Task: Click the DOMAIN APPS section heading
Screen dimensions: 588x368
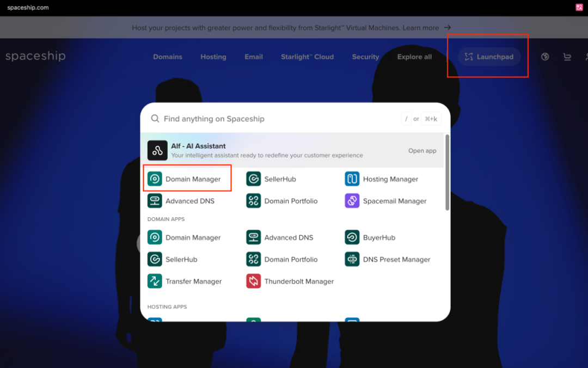Action: [x=166, y=219]
